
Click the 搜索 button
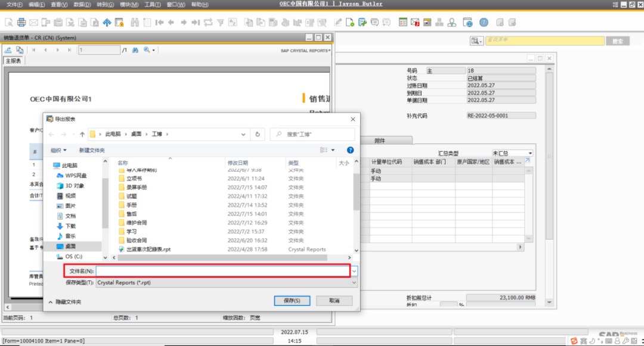[x=618, y=41]
